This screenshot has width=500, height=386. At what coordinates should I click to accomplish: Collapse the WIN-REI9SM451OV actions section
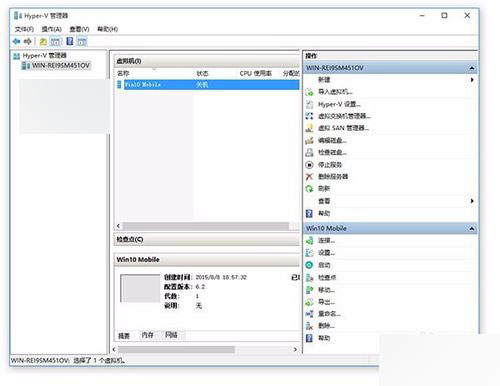point(472,68)
